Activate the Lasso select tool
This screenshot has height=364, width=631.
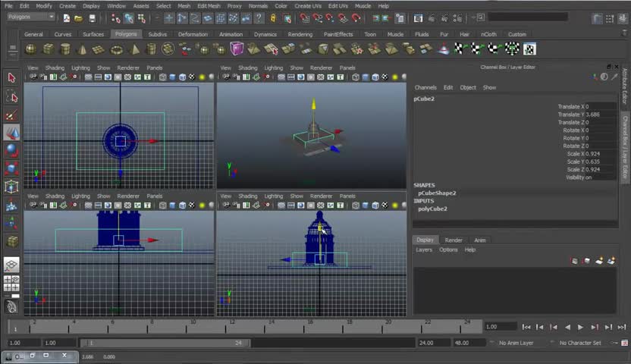pyautogui.click(x=11, y=96)
